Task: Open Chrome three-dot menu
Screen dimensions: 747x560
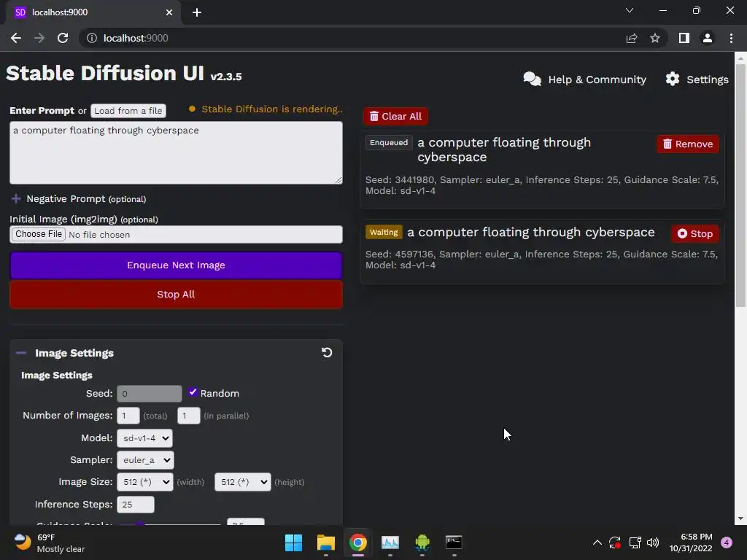Action: [x=731, y=38]
